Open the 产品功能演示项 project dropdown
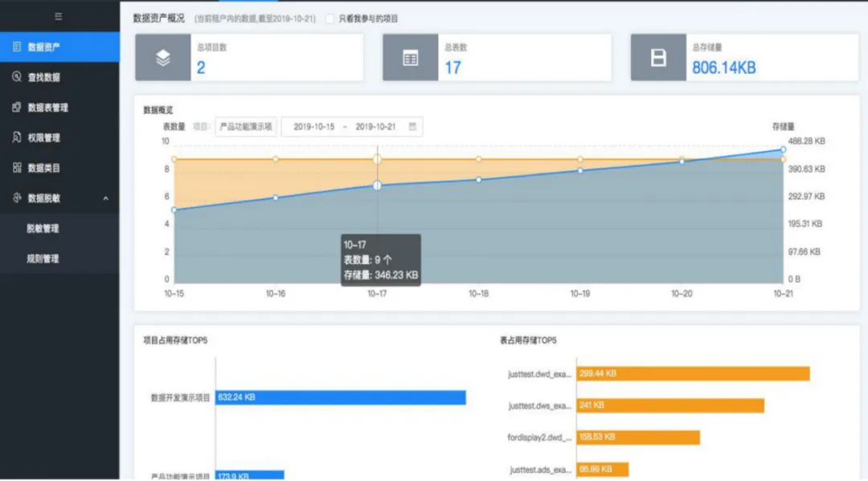Viewport: 868px width, 481px height. 245,127
